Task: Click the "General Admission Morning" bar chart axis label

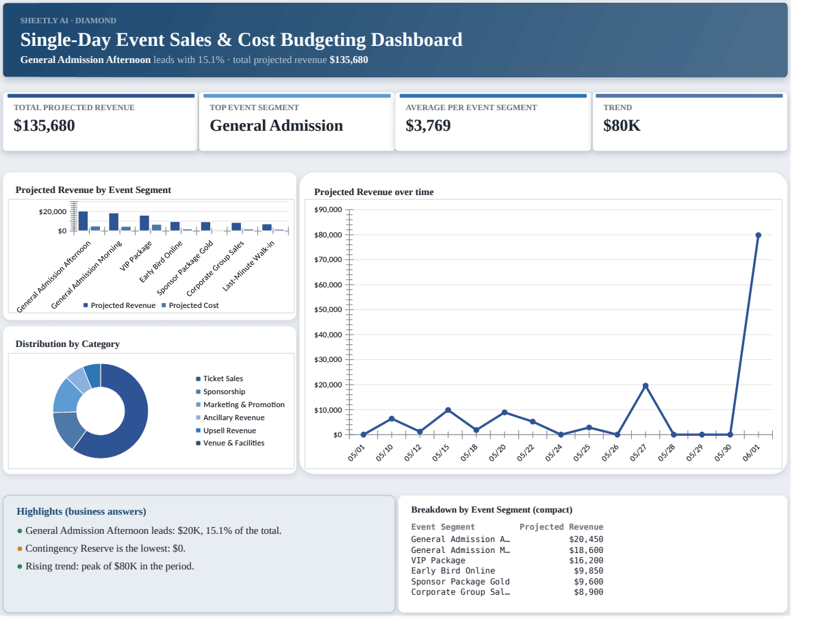Action: tap(87, 274)
